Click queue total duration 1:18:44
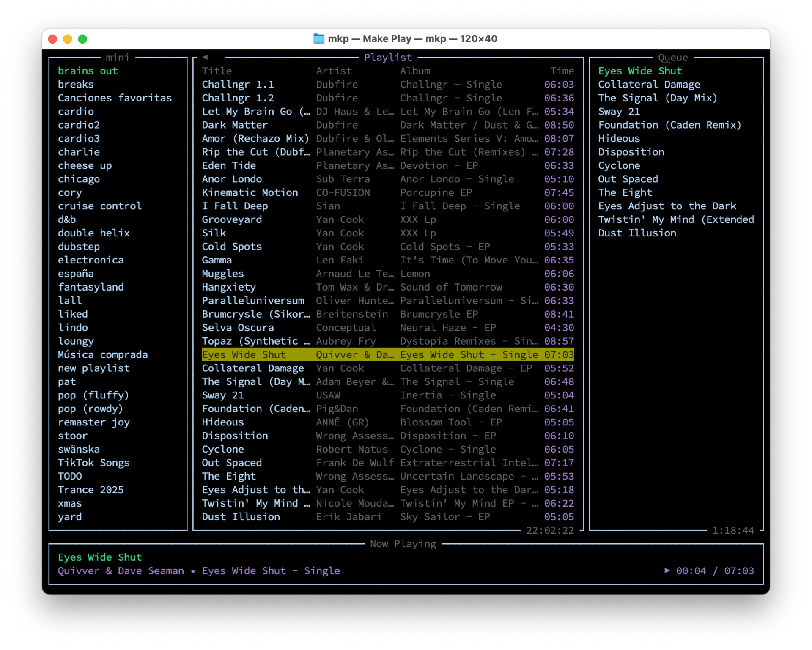This screenshot has width=812, height=650. [733, 530]
